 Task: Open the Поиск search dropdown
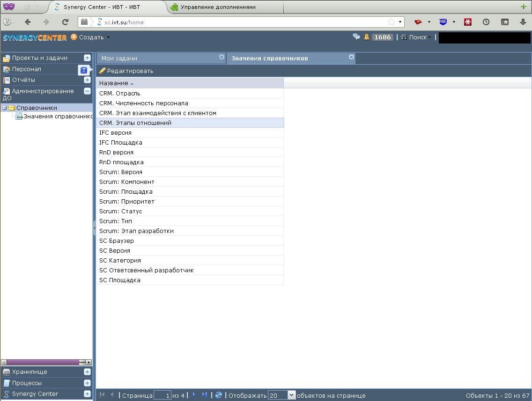point(416,37)
